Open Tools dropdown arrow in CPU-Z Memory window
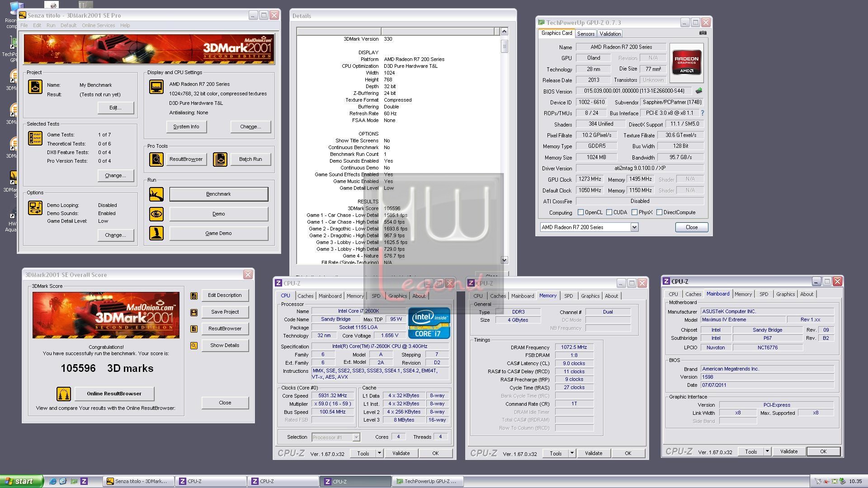 click(x=572, y=453)
